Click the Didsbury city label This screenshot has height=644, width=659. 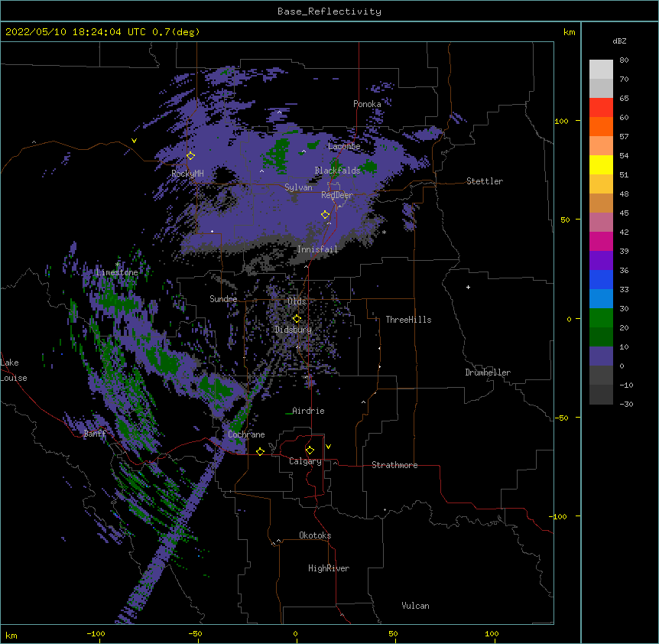293,330
